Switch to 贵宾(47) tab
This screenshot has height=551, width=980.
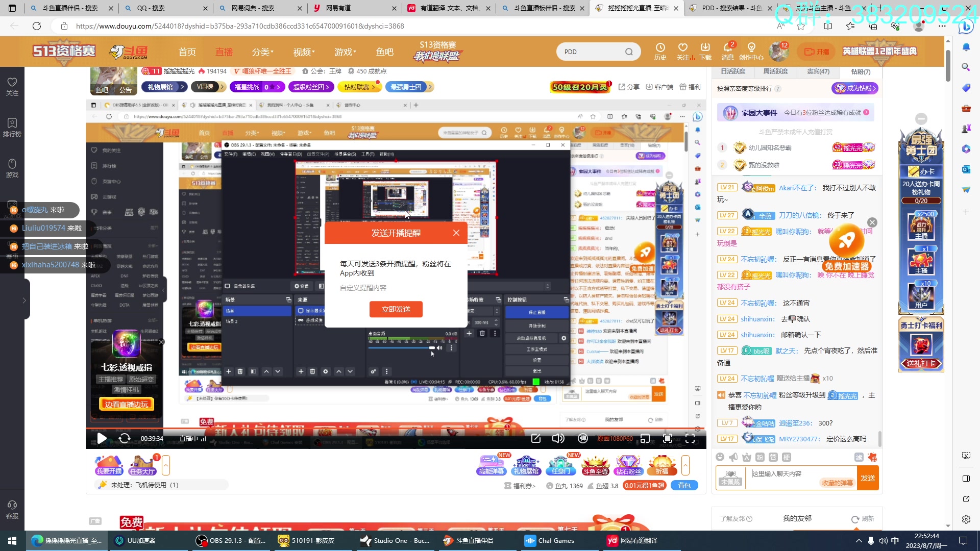[818, 71]
